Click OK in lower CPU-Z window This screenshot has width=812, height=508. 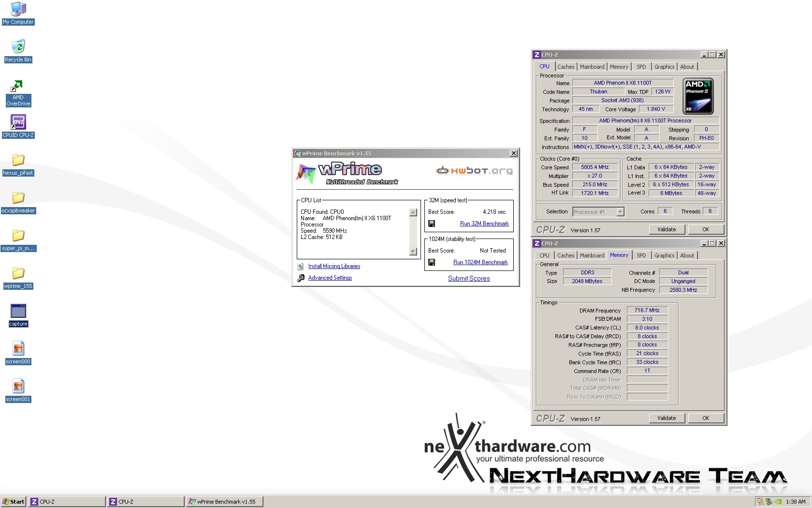706,418
